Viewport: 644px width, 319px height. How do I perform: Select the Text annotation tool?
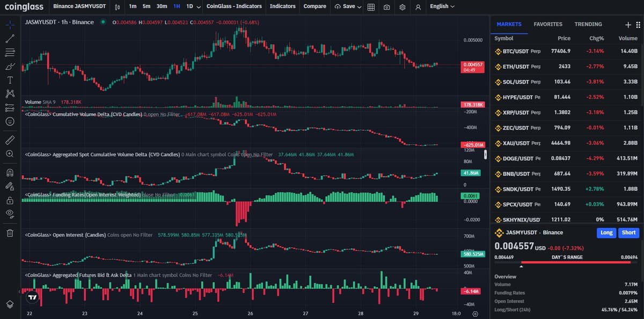(10, 80)
